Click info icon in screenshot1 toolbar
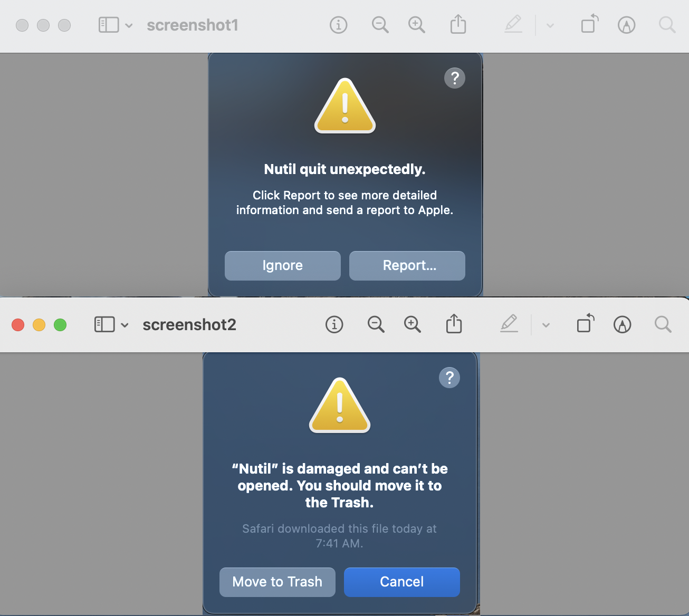The width and height of the screenshot is (689, 616). tap(338, 25)
